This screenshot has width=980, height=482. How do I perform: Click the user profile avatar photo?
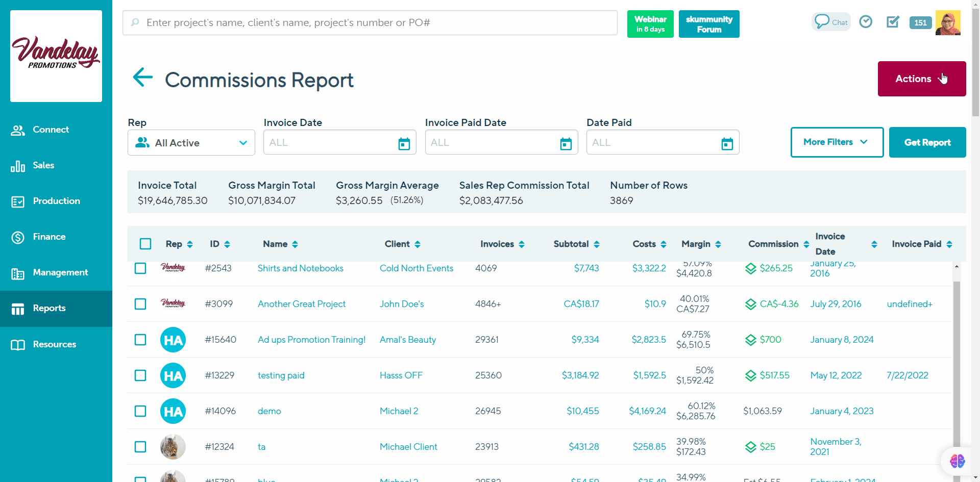pyautogui.click(x=948, y=23)
